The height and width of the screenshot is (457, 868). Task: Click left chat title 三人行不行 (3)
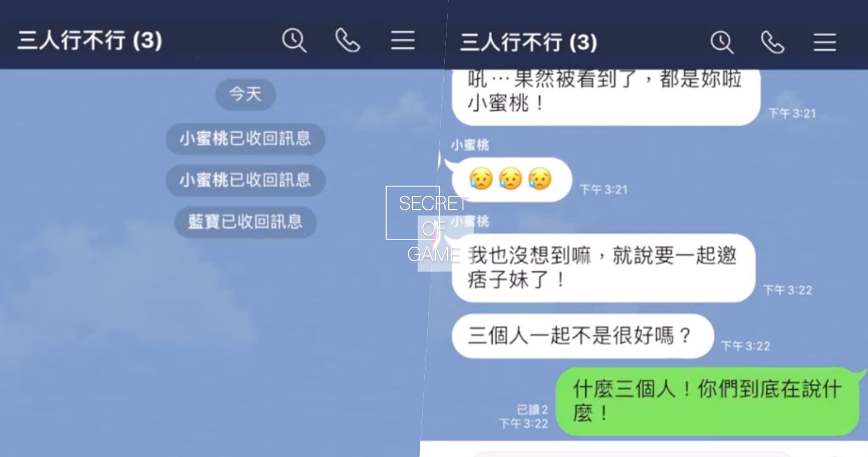point(90,41)
